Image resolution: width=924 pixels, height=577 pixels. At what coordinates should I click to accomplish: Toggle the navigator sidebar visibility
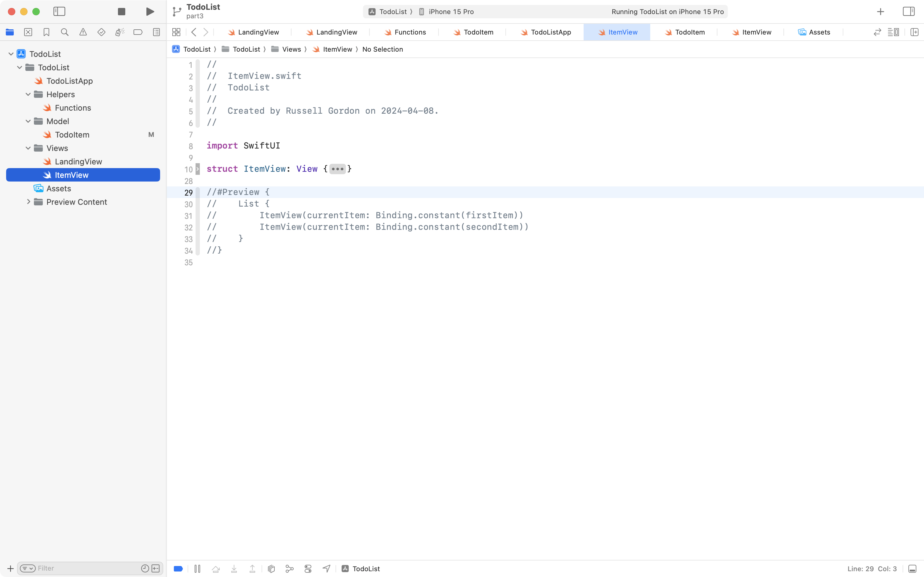60,11
